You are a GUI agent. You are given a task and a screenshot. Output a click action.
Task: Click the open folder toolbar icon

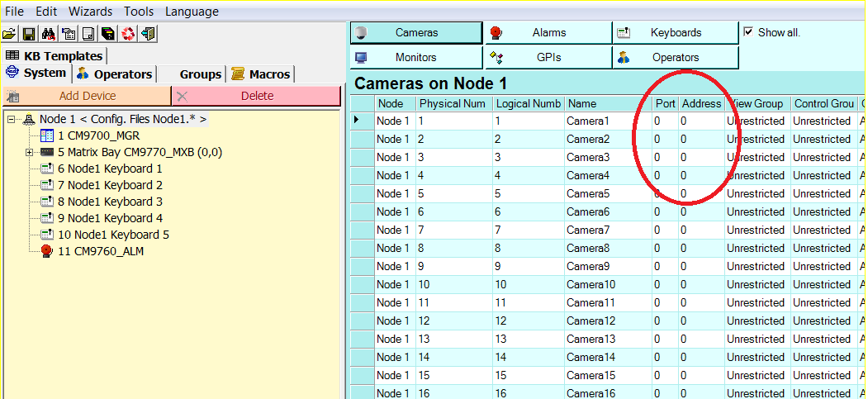tap(9, 34)
